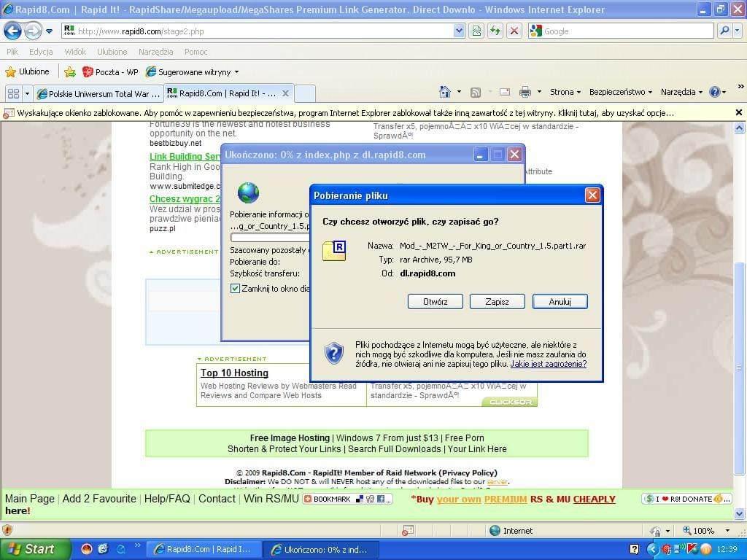Expand the address bar history dropdown
Screen dimensions: 747x560
click(459, 31)
